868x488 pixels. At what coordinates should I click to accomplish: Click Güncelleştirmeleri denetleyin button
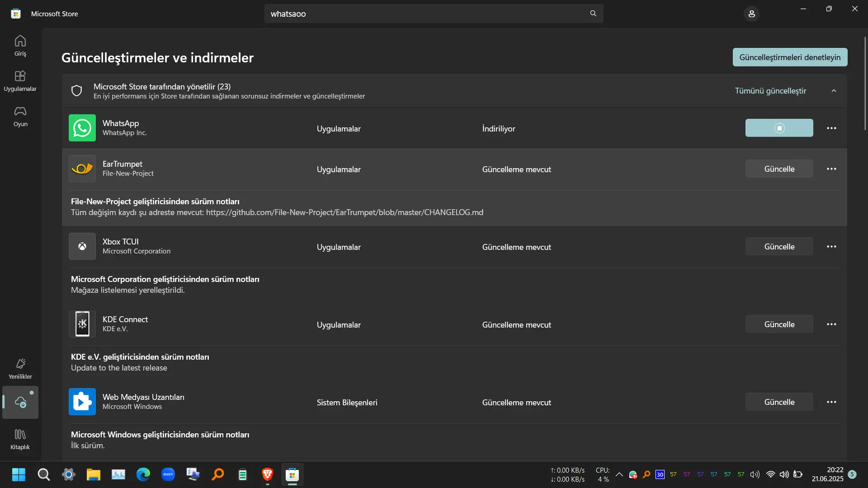pyautogui.click(x=790, y=57)
